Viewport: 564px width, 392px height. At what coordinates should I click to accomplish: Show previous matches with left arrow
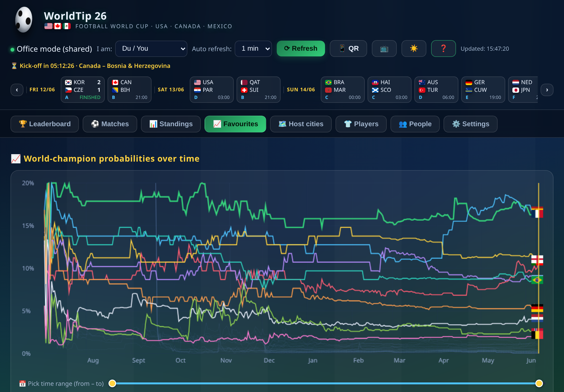tap(17, 90)
